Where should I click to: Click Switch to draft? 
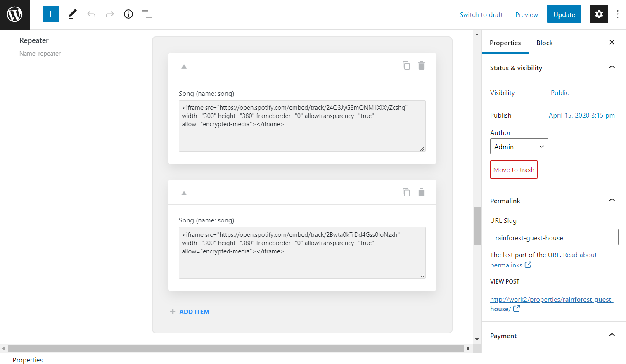coord(481,14)
